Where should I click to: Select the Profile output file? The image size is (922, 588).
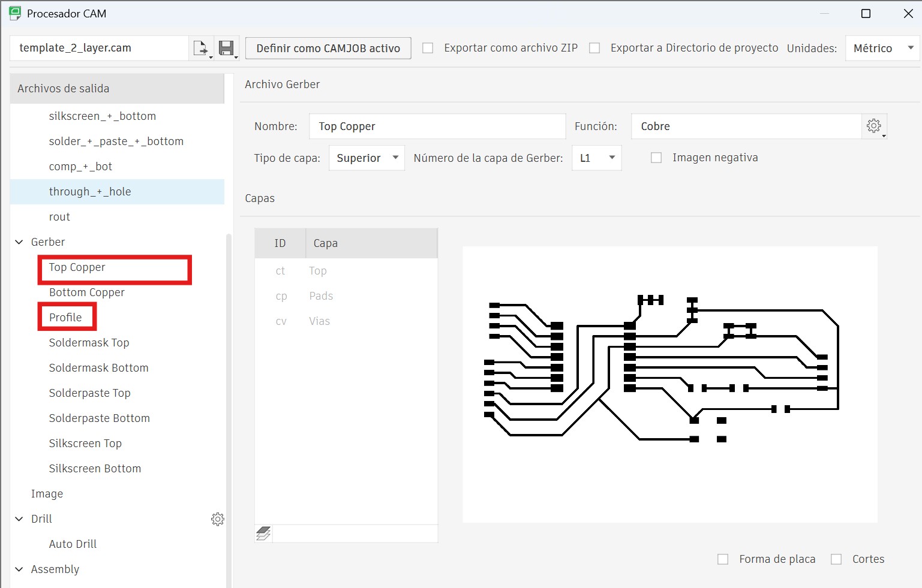65,318
